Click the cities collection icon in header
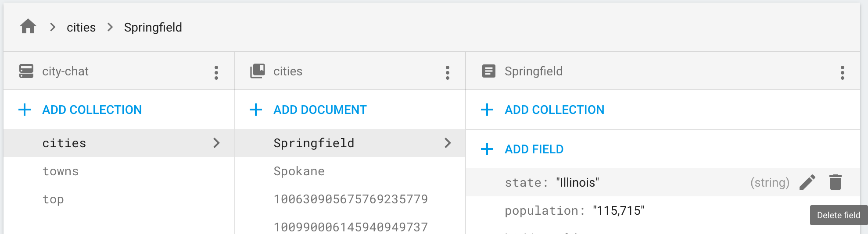Viewport: 868px width, 234px height. (258, 71)
